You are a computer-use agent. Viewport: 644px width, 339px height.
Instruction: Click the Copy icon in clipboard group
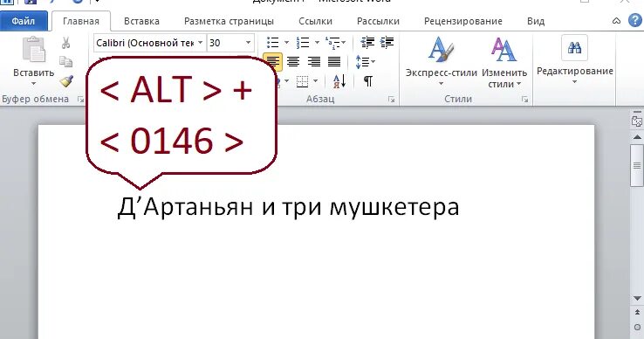click(65, 62)
